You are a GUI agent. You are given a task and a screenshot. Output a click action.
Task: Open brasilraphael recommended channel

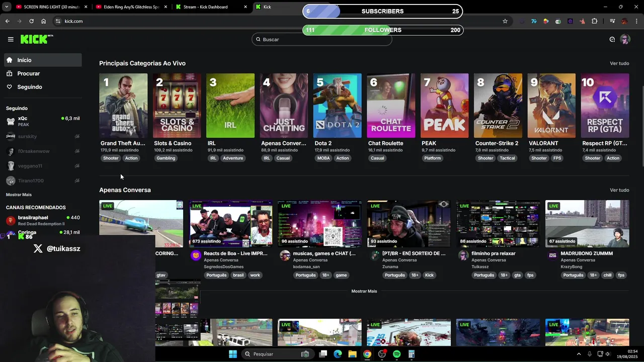[43, 220]
